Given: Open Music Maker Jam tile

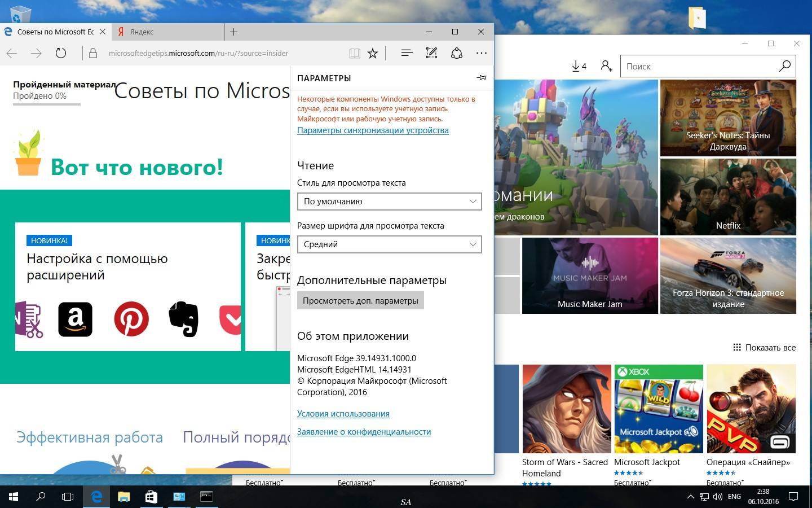Looking at the screenshot, I should tap(590, 275).
